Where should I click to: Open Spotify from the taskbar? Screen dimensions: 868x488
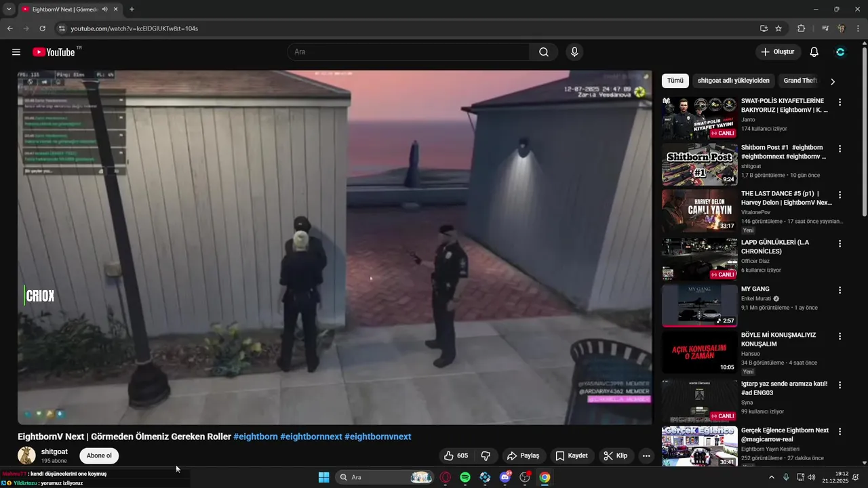pos(465,477)
